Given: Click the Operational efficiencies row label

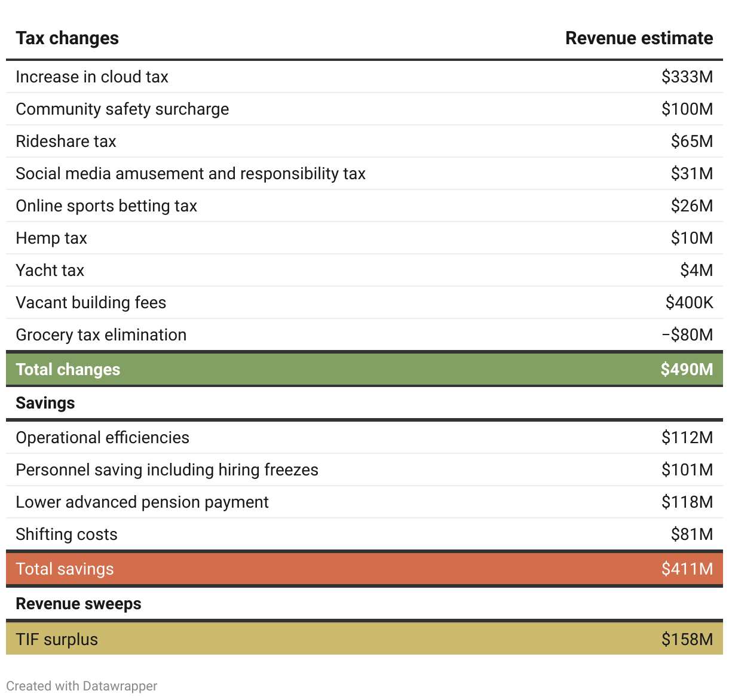Looking at the screenshot, I should (102, 438).
